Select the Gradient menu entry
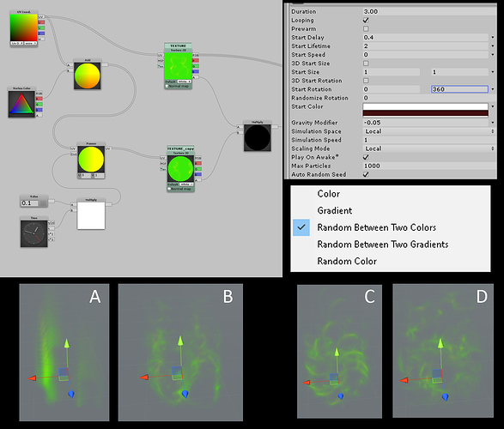Viewport: 504px width, 429px height. tap(335, 211)
